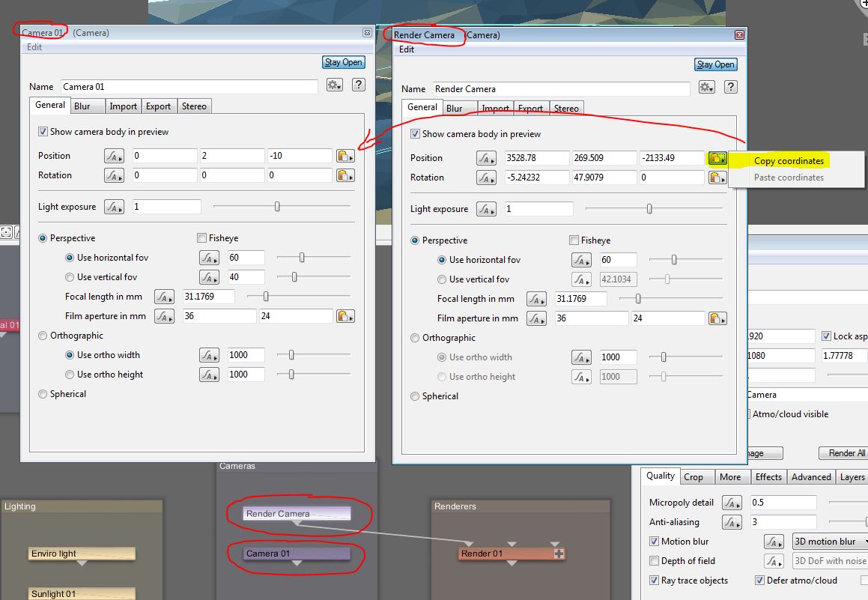
Task: Open copy/paste icon for Camera 01 Position
Action: 345,156
